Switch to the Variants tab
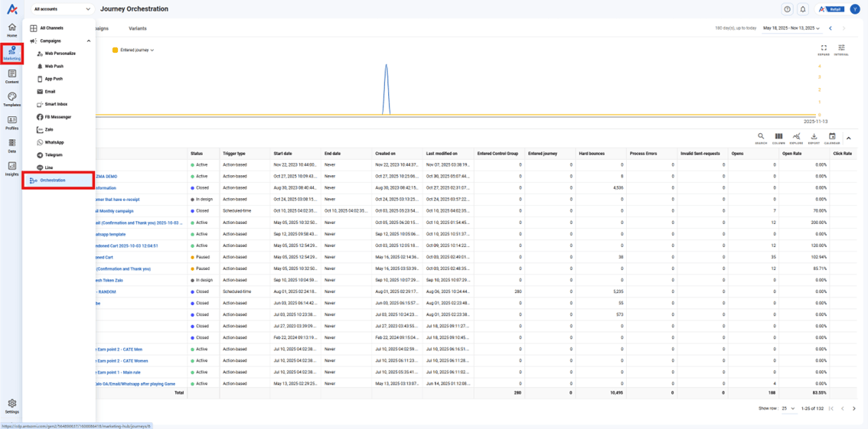Viewport: 868px width, 429px height. pos(138,28)
